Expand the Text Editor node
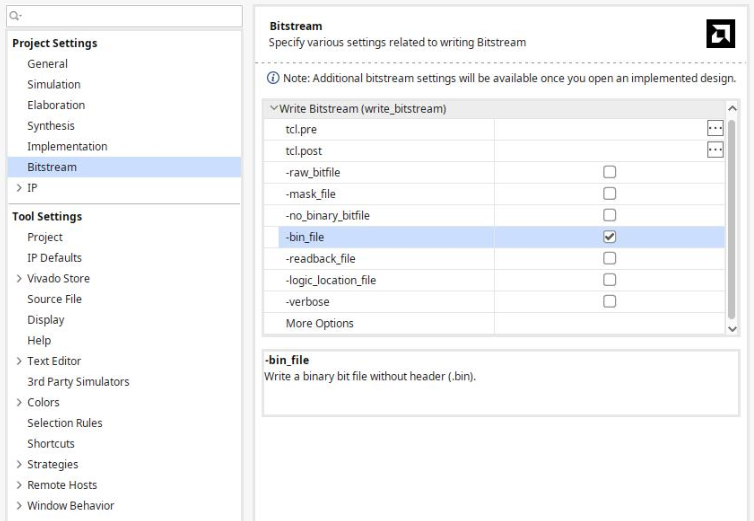The image size is (754, 521). click(18, 361)
